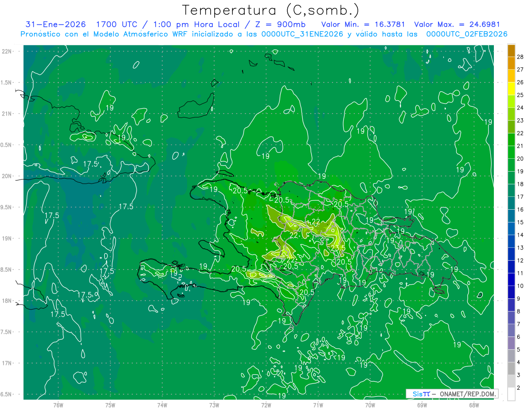Image resolution: width=532 pixels, height=411 pixels.
Task: Click the "20" label on the color scale
Action: tap(520, 159)
